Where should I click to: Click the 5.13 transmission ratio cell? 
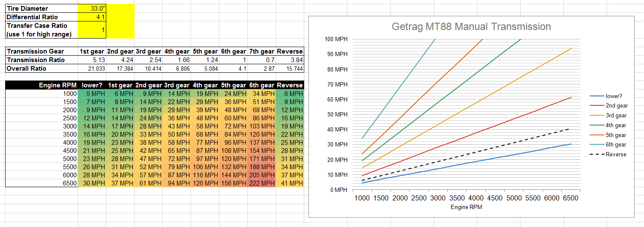click(92, 60)
